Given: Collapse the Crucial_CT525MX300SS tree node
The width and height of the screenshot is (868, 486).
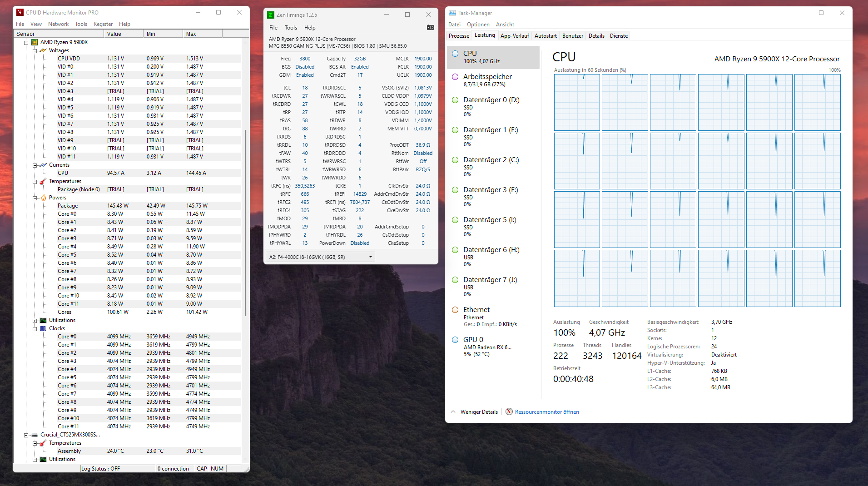Looking at the screenshot, I should (26, 435).
